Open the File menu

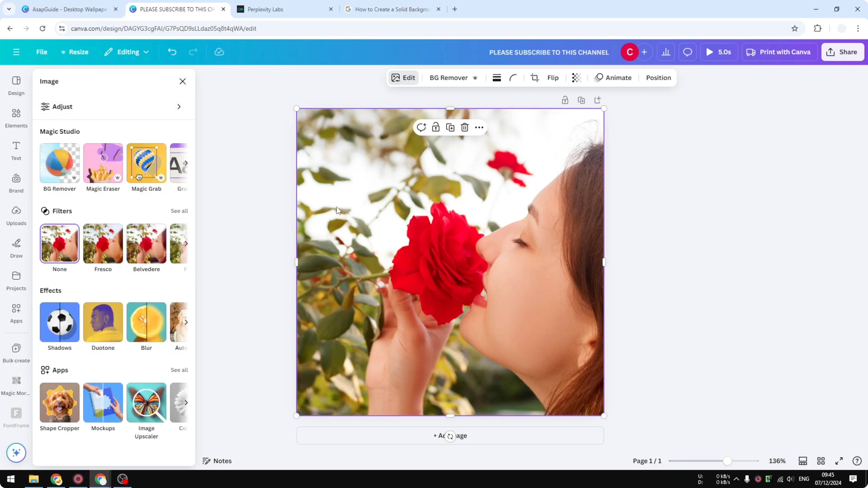tap(42, 52)
